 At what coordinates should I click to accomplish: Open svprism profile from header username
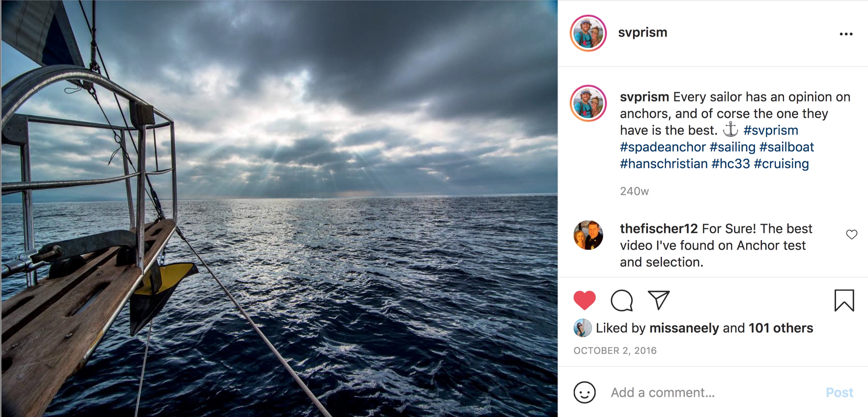click(x=643, y=33)
